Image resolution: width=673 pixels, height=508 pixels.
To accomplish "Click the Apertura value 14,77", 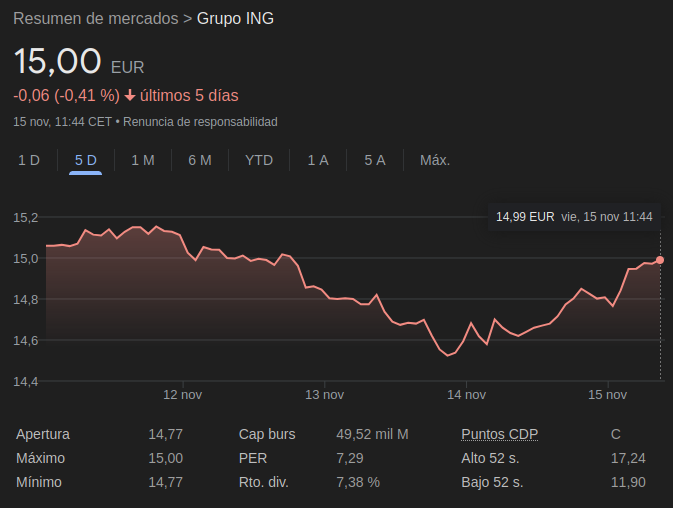I will 166,434.
